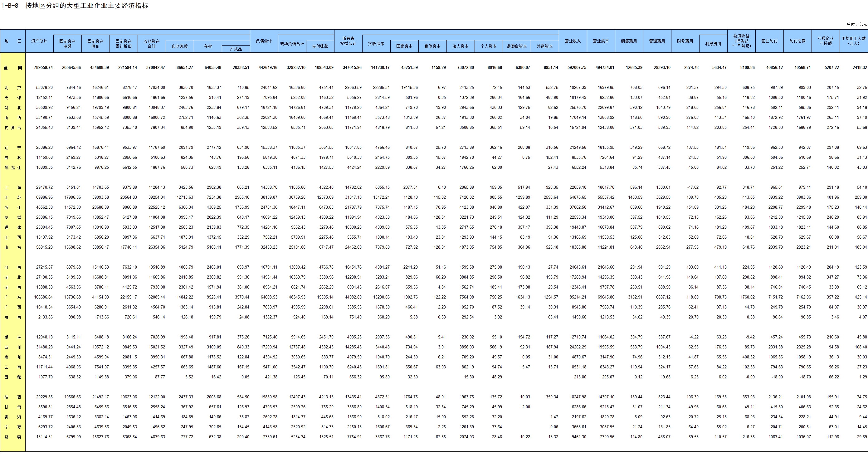Click the 黑龙江 row label
Screen dimensions: 868x462
(13, 168)
